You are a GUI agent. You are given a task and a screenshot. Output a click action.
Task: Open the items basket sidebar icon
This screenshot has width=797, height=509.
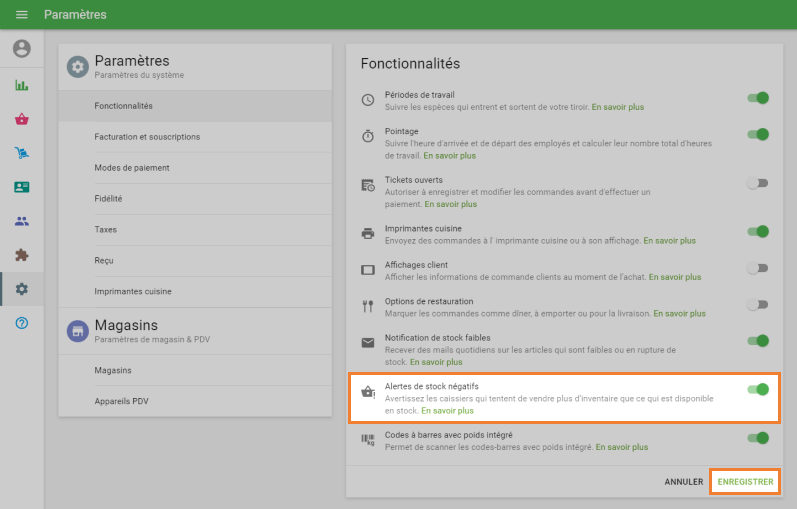(x=21, y=119)
